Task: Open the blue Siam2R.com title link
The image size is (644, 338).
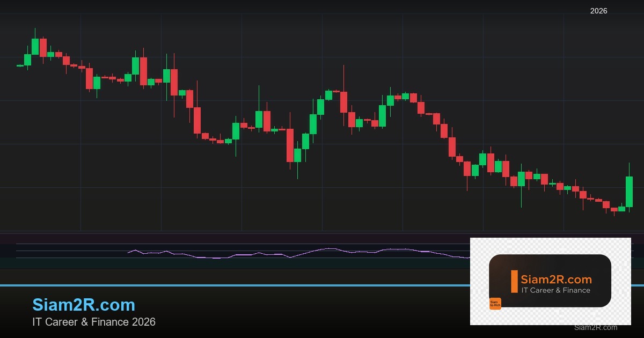Action: (84, 305)
